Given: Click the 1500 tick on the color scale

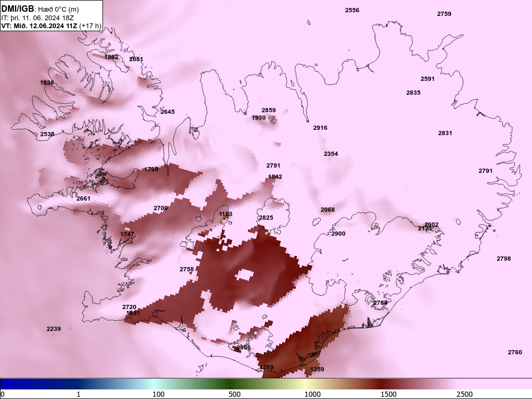Looking at the screenshot, I should tap(388, 394).
